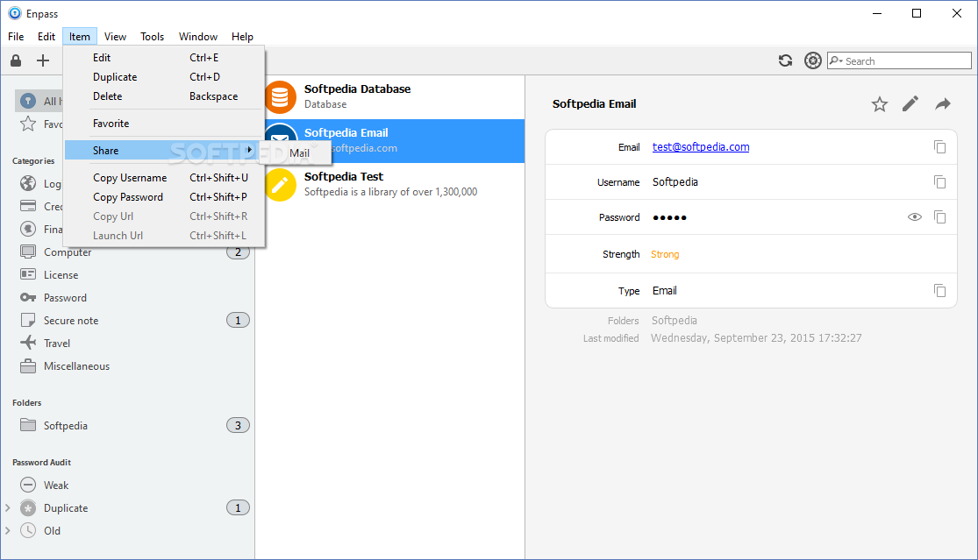The width and height of the screenshot is (978, 560).
Task: Open the View menu
Action: point(116,37)
